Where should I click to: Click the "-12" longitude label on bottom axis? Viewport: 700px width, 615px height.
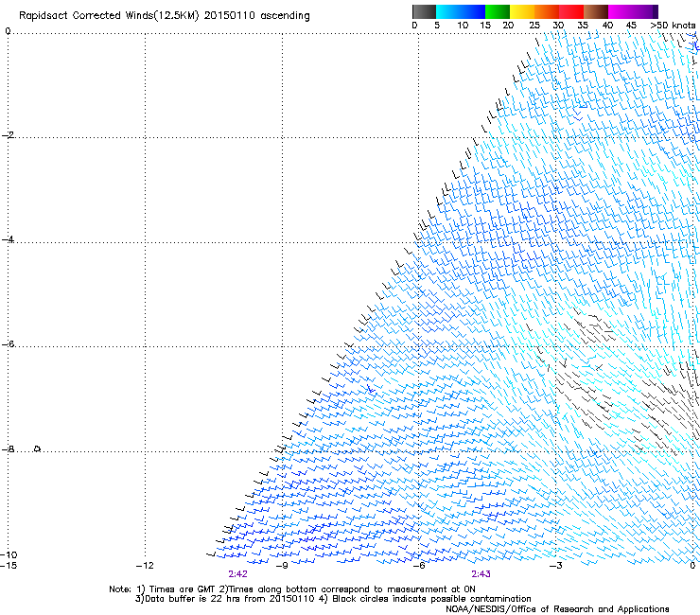coord(145,566)
